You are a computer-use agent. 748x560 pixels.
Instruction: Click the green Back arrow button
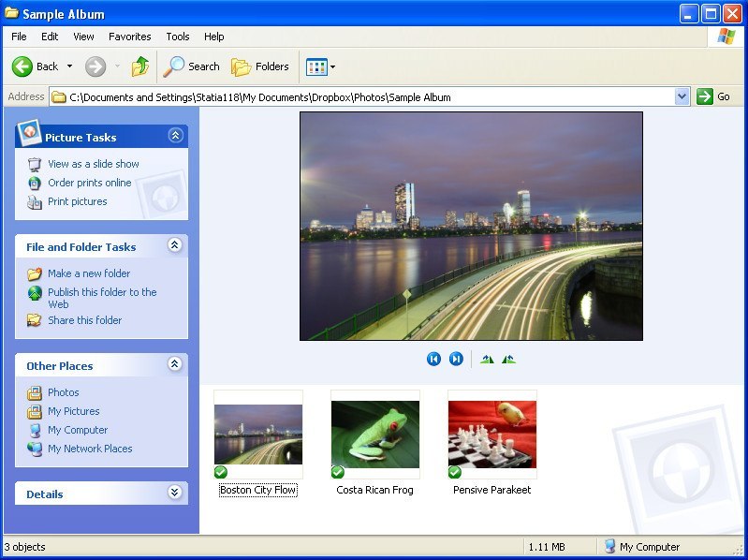pos(22,66)
